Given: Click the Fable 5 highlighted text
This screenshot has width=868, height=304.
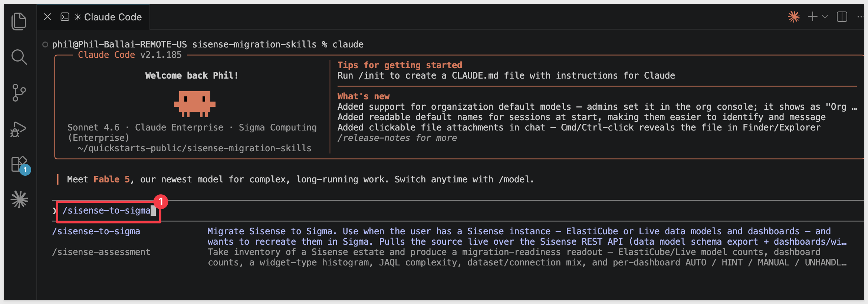Looking at the screenshot, I should [112, 179].
